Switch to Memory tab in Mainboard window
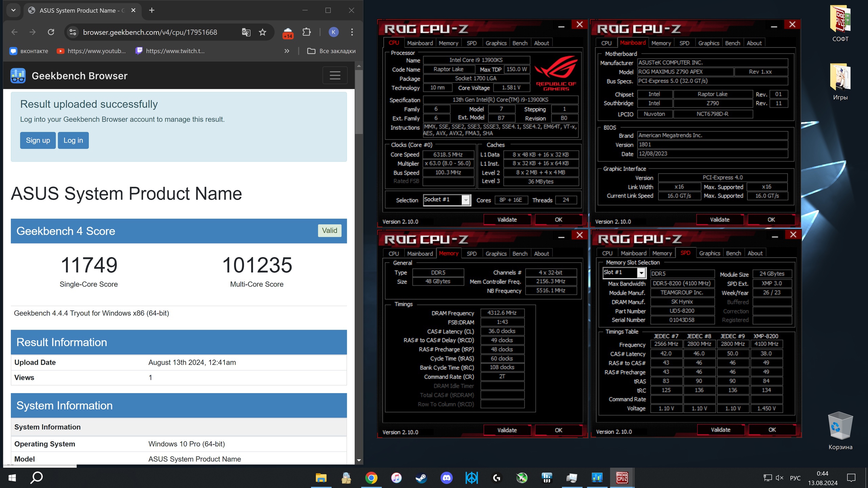The width and height of the screenshot is (868, 488). click(661, 43)
